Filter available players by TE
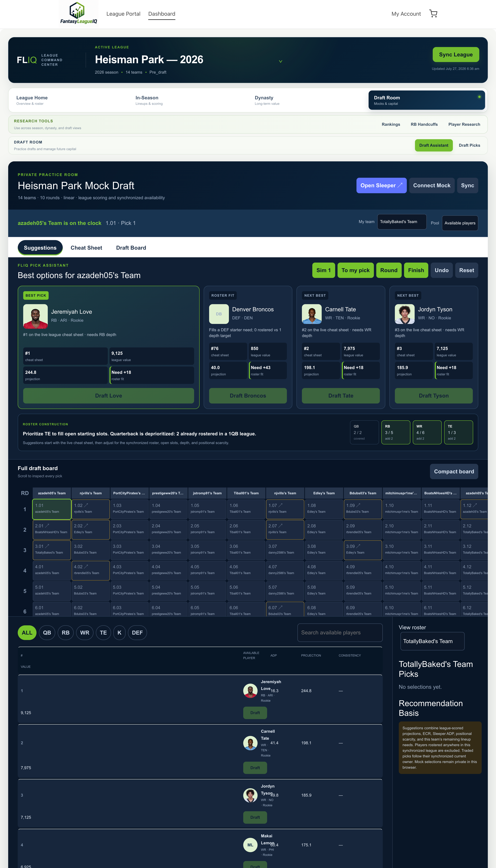The width and height of the screenshot is (496, 868). 103,633
